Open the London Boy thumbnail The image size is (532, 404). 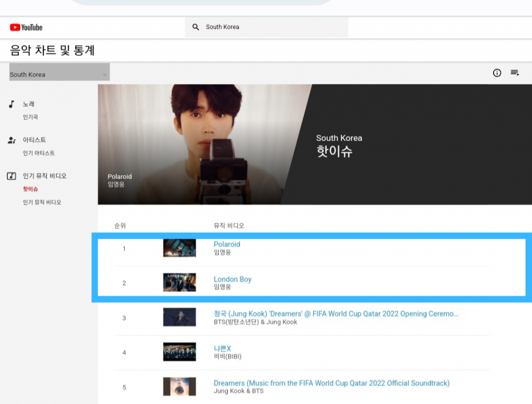179,282
